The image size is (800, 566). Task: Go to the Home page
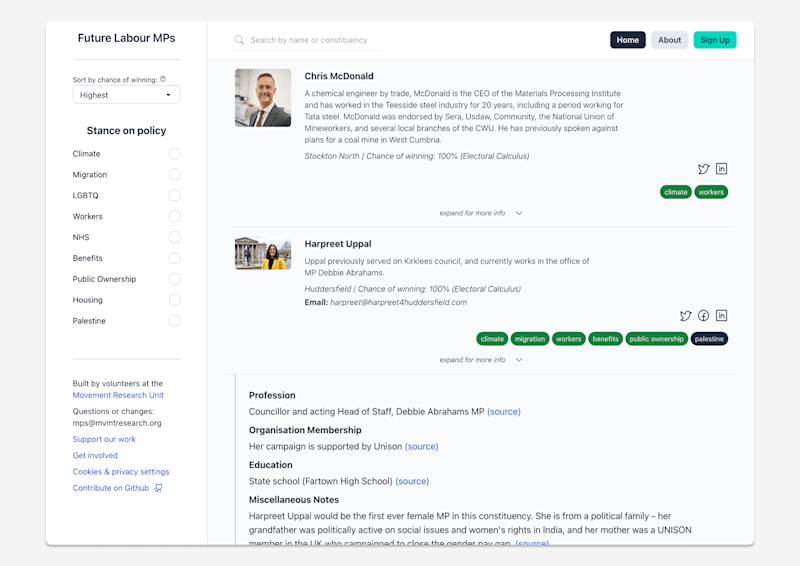pyautogui.click(x=628, y=40)
